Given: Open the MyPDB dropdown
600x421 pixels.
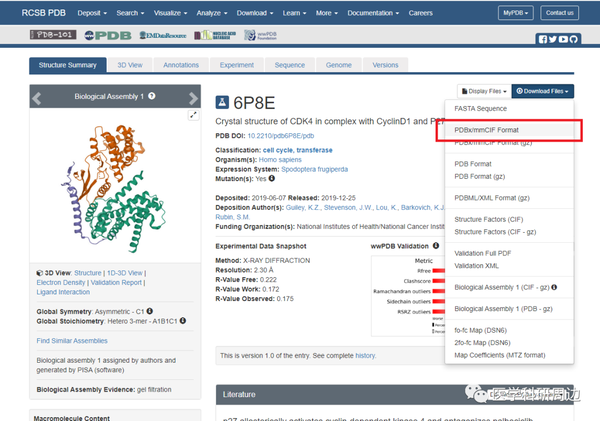Looking at the screenshot, I should 515,13.
